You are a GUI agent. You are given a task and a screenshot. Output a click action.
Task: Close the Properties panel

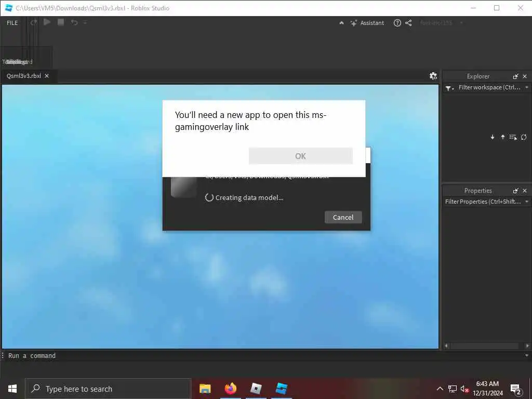[525, 191]
